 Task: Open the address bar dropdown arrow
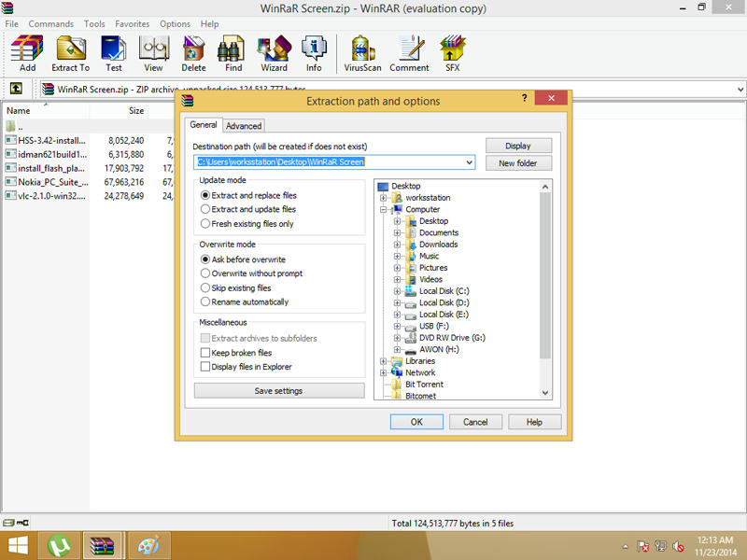(x=740, y=89)
